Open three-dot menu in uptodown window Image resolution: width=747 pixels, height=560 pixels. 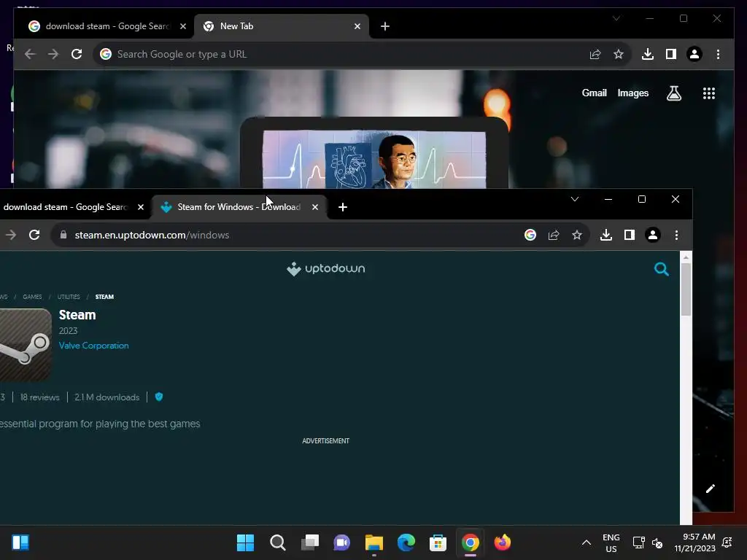(x=676, y=235)
